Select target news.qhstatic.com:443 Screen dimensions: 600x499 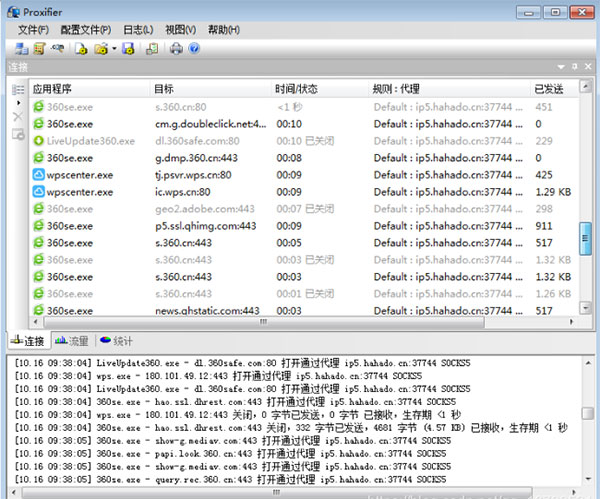(207, 310)
